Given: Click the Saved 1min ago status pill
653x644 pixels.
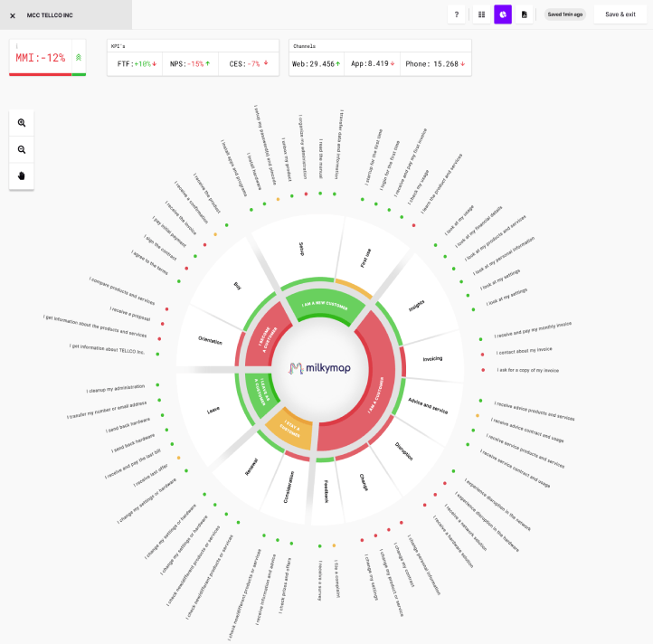Looking at the screenshot, I should (564, 14).
